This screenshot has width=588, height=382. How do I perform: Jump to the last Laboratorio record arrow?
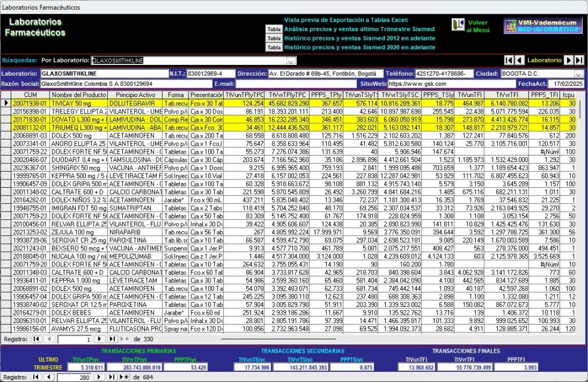[x=579, y=60]
